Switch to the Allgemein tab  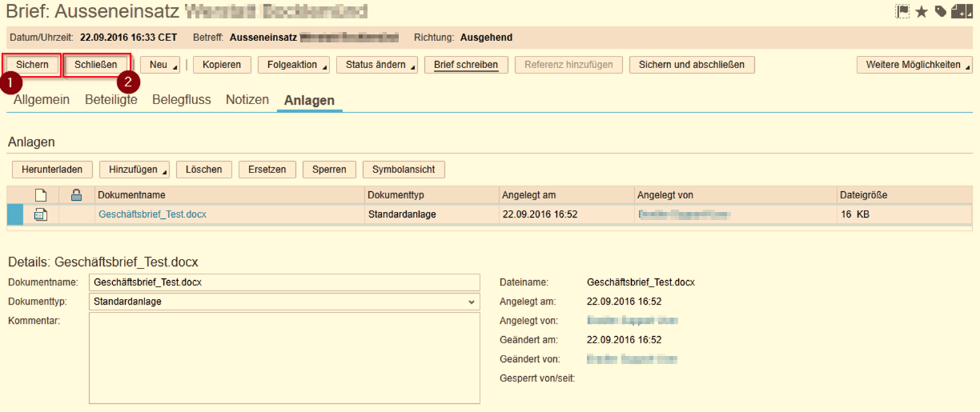pyautogui.click(x=42, y=100)
